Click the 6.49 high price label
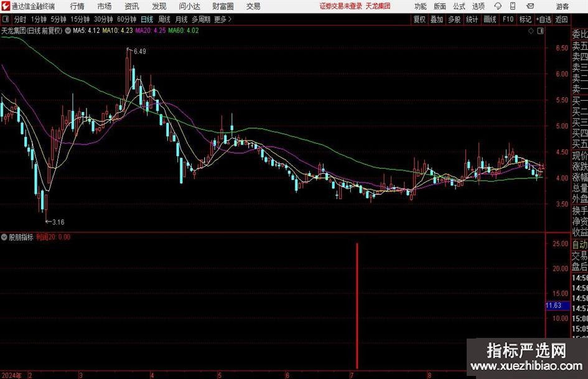The height and width of the screenshot is (379, 588). point(140,52)
